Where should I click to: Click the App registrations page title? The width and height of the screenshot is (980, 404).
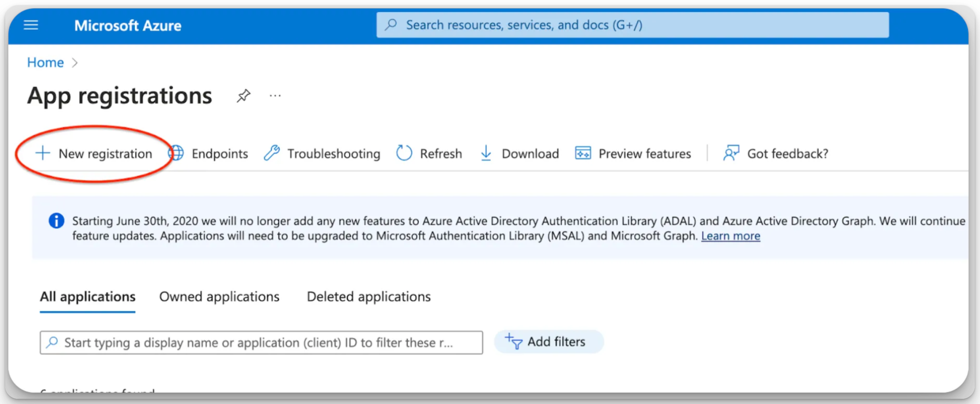119,96
